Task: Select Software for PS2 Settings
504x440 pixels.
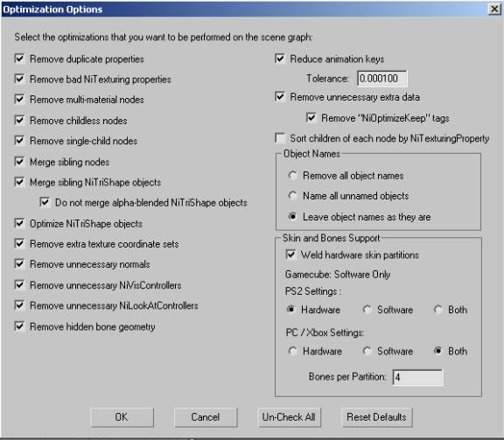Action: [x=367, y=310]
